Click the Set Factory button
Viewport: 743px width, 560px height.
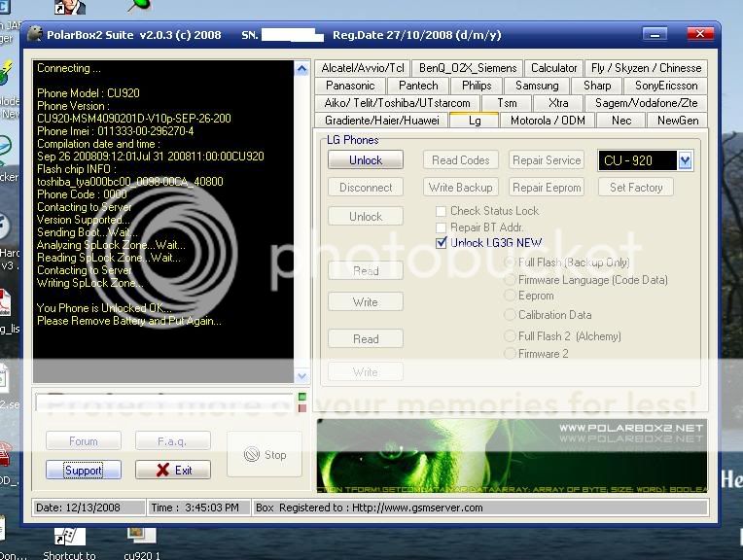(636, 188)
